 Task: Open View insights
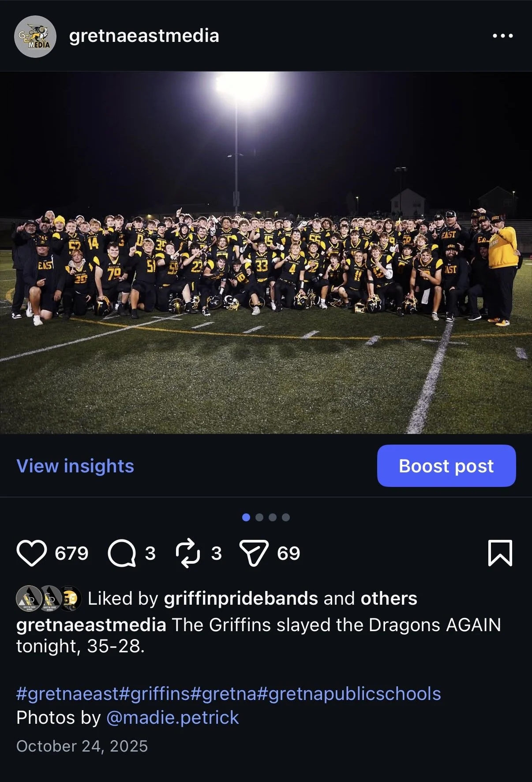pos(75,466)
